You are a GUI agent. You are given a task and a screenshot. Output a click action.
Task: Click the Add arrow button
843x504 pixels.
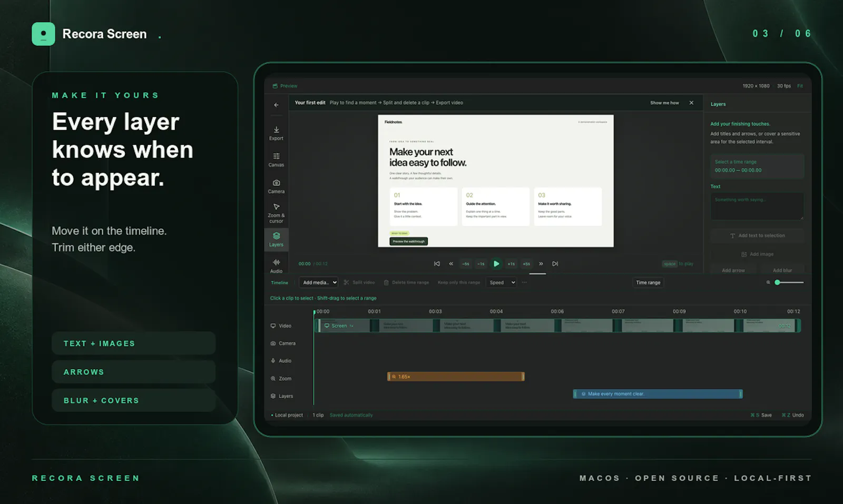pos(733,270)
